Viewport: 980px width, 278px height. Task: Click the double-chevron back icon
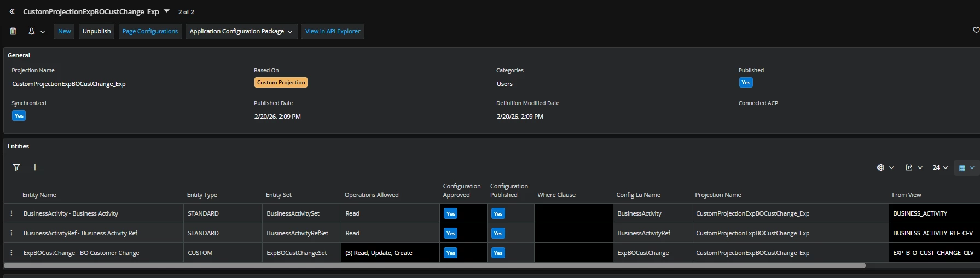tap(12, 11)
